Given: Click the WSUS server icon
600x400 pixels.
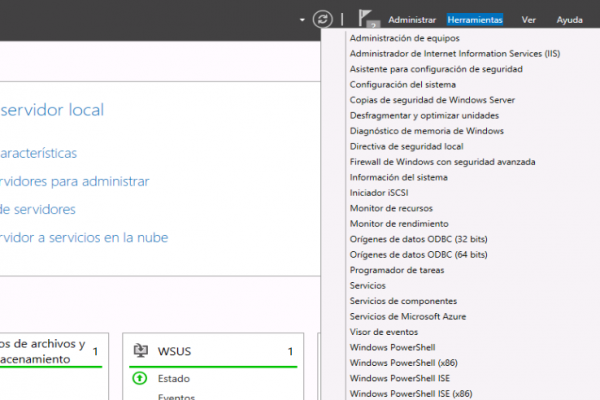Looking at the screenshot, I should (x=140, y=351).
